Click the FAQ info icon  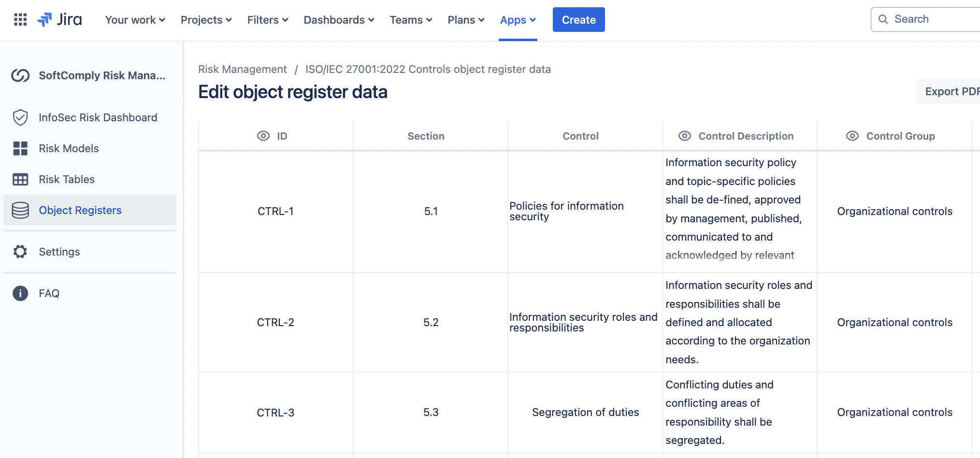point(20,293)
